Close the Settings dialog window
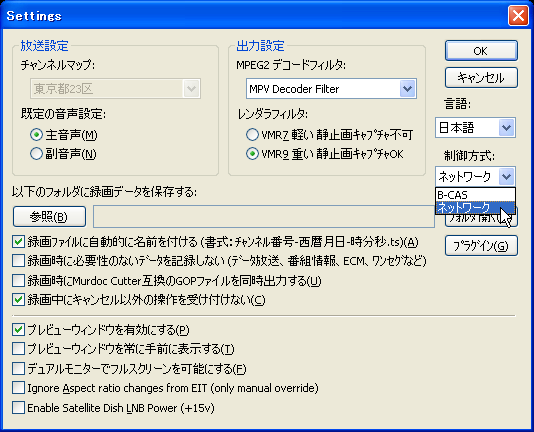 pyautogui.click(x=518, y=16)
